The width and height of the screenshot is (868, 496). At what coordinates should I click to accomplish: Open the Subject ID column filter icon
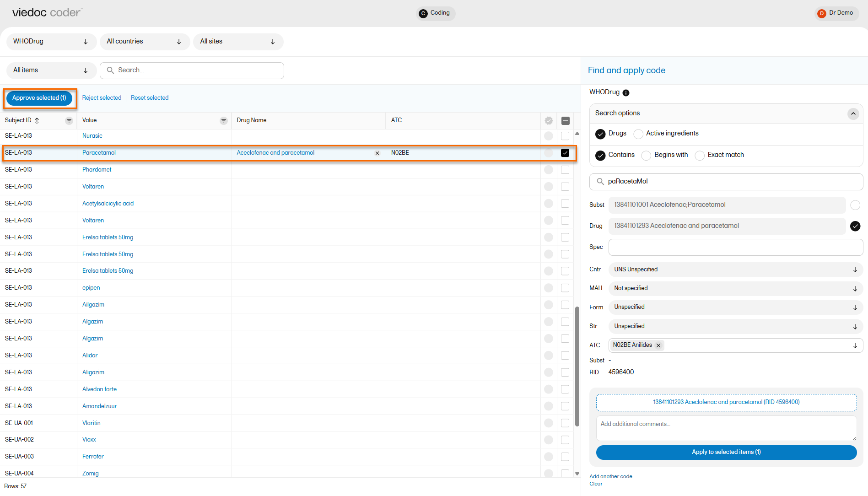pyautogui.click(x=69, y=121)
